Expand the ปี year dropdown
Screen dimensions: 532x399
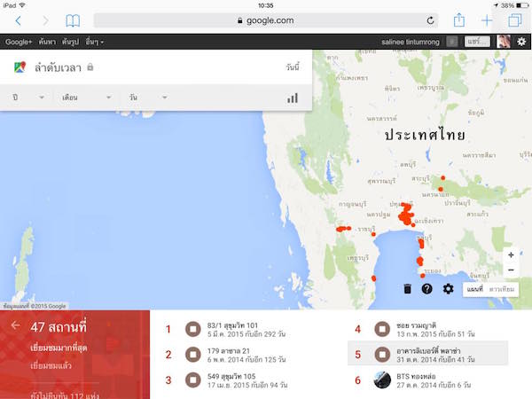[x=28, y=97]
